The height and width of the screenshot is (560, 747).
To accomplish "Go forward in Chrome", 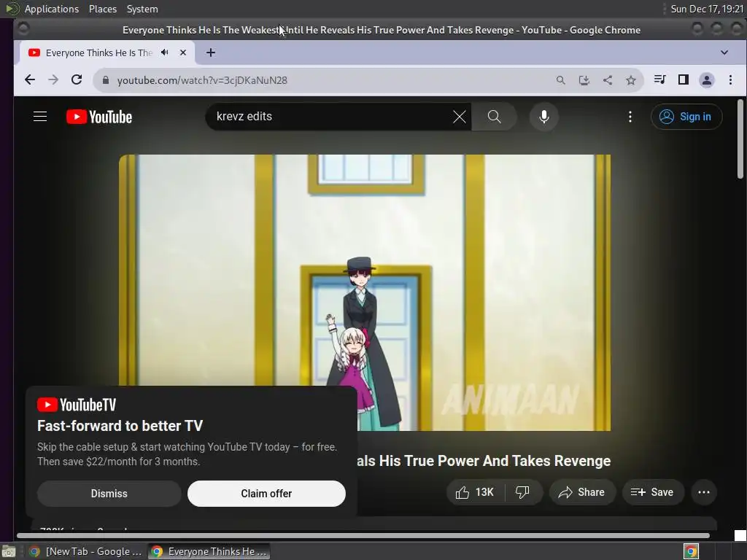I will click(x=53, y=80).
